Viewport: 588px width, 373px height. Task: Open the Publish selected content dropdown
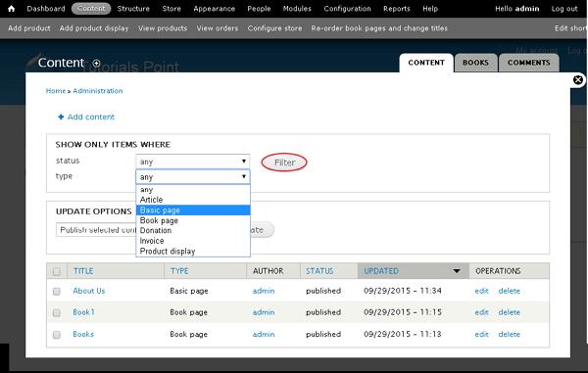(x=96, y=230)
